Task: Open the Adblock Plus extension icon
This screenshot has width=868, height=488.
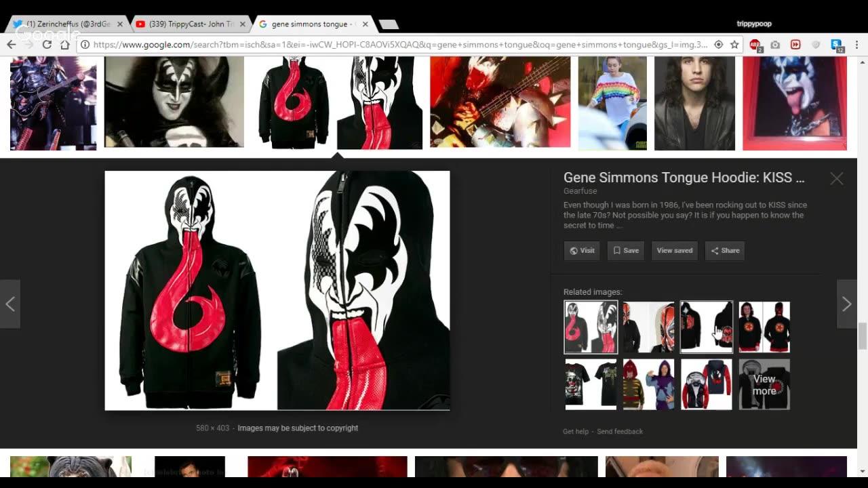Action: click(x=755, y=45)
